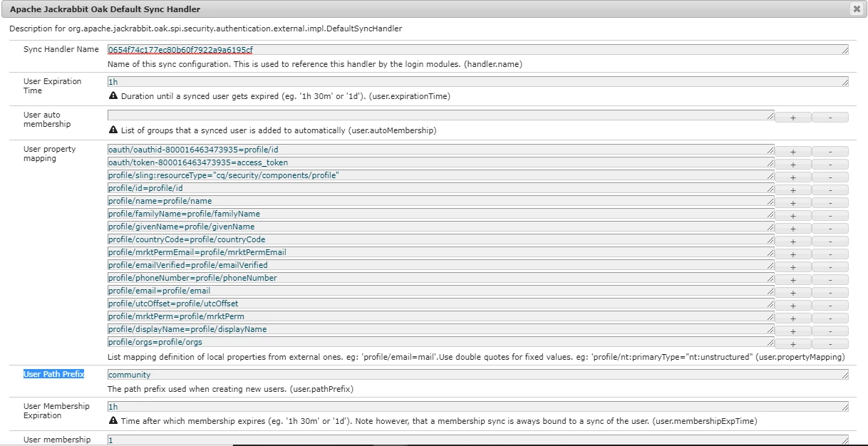Add a row after profile/mrktPermEmail mapping
Screen dimensions: 868x446
[793, 254]
